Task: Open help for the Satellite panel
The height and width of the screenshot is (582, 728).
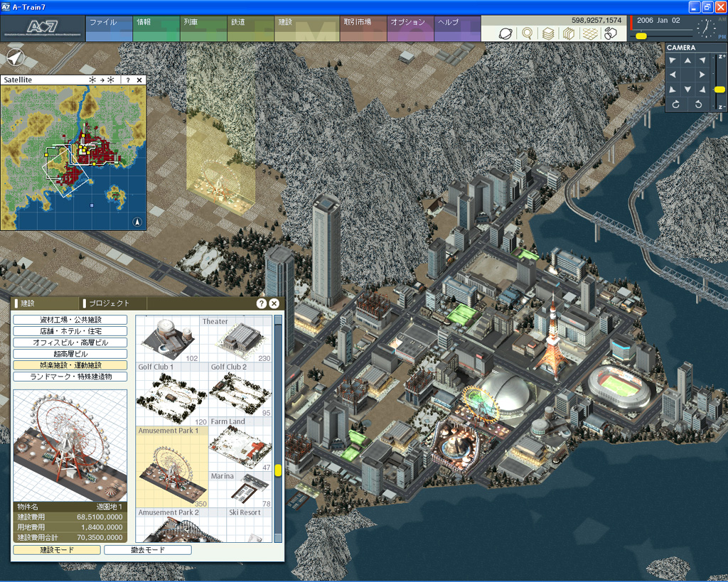Action: click(x=128, y=80)
